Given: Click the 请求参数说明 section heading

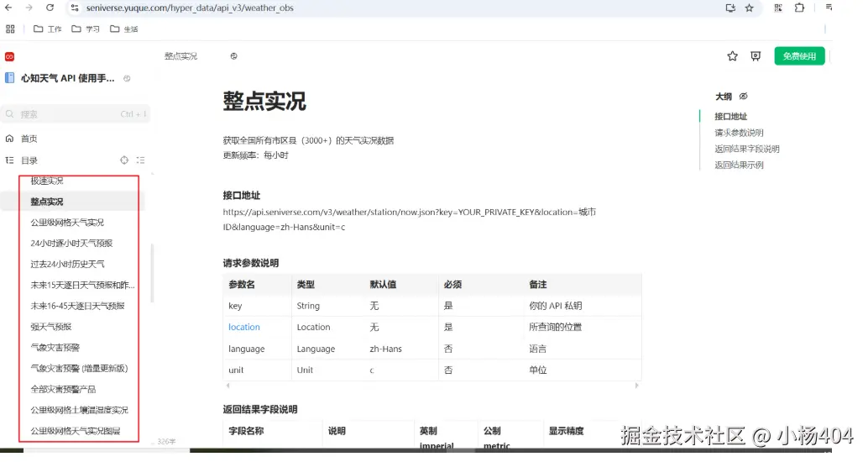Looking at the screenshot, I should coord(251,263).
